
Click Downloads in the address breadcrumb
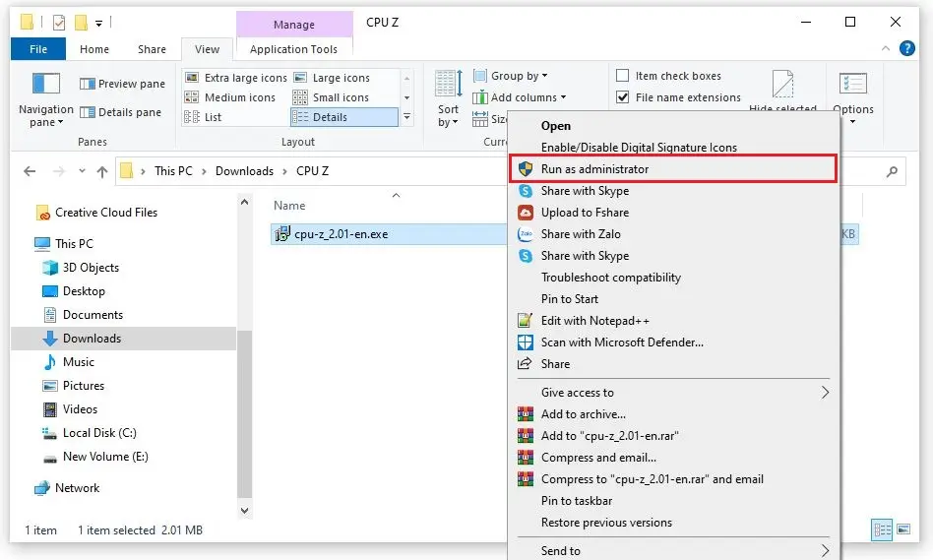[244, 171]
